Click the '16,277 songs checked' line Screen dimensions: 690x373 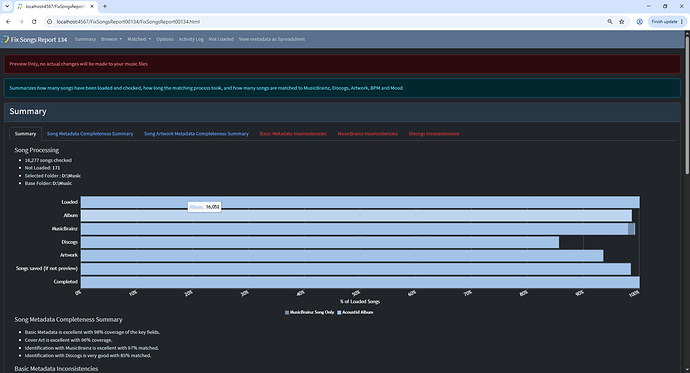48,160
